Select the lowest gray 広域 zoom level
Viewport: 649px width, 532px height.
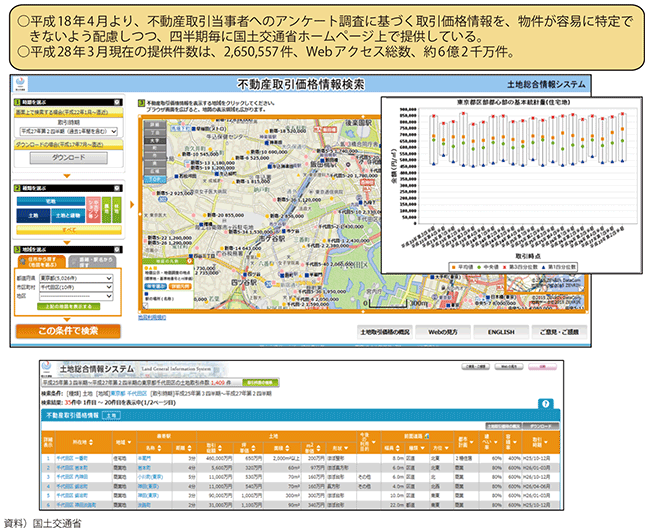tap(154, 171)
